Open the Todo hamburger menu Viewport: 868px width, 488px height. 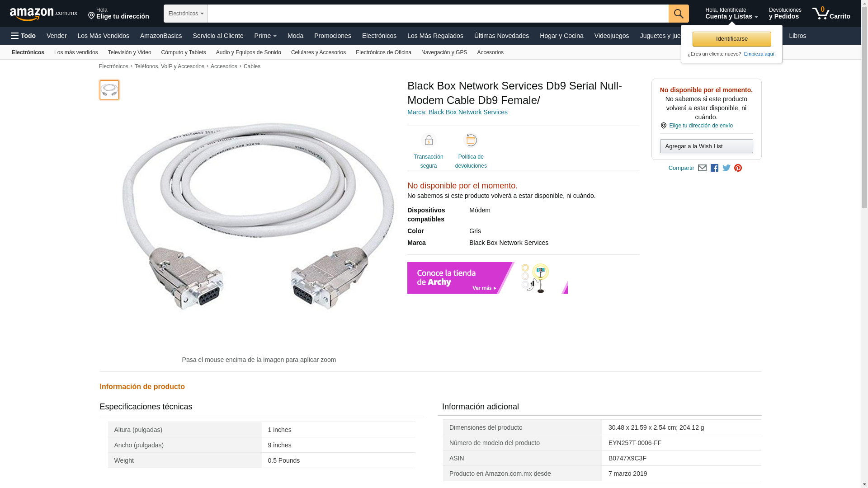[x=24, y=36]
